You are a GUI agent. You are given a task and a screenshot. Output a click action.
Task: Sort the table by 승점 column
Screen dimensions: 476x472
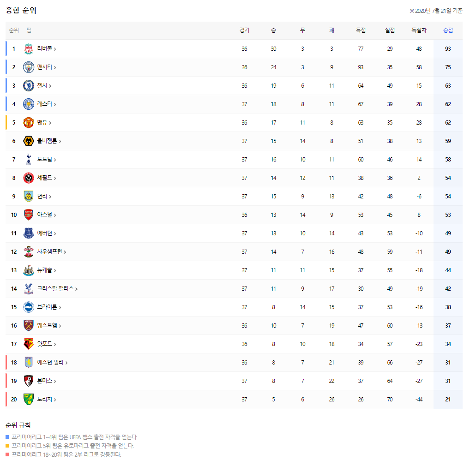[x=447, y=30]
